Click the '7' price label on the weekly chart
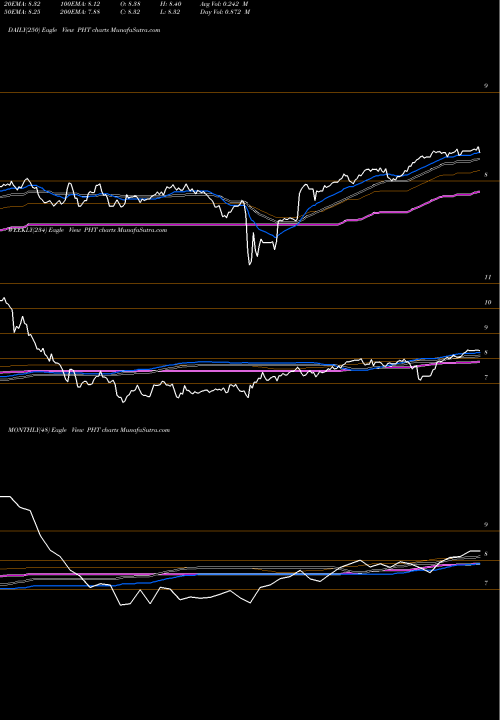Viewport: 500px width, 720px height. 486,377
